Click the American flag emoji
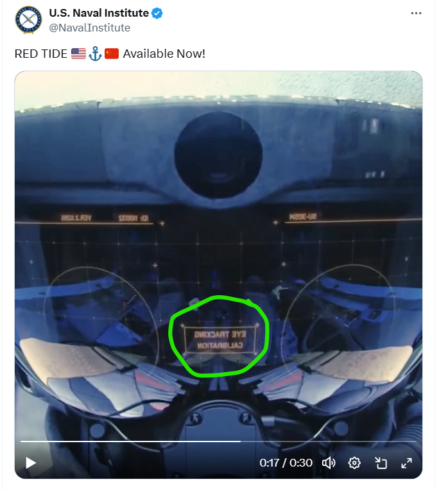The height and width of the screenshot is (489, 448). [78, 54]
